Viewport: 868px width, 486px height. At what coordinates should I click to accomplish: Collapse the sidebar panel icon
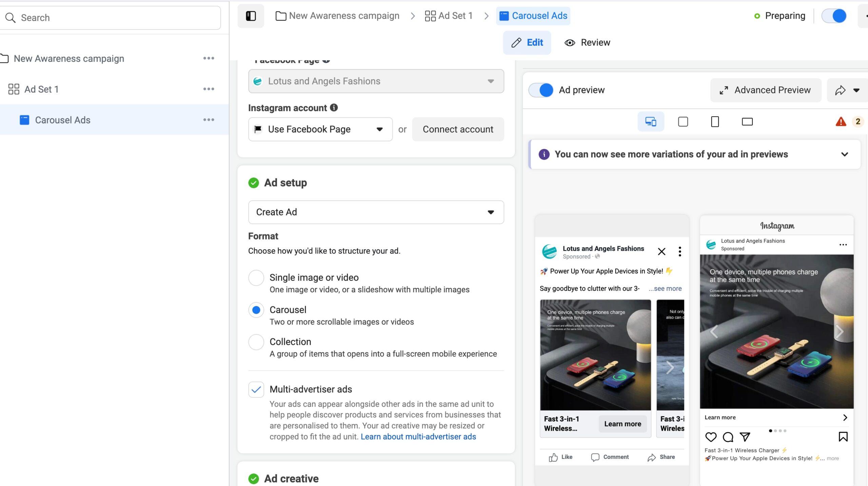pyautogui.click(x=251, y=16)
